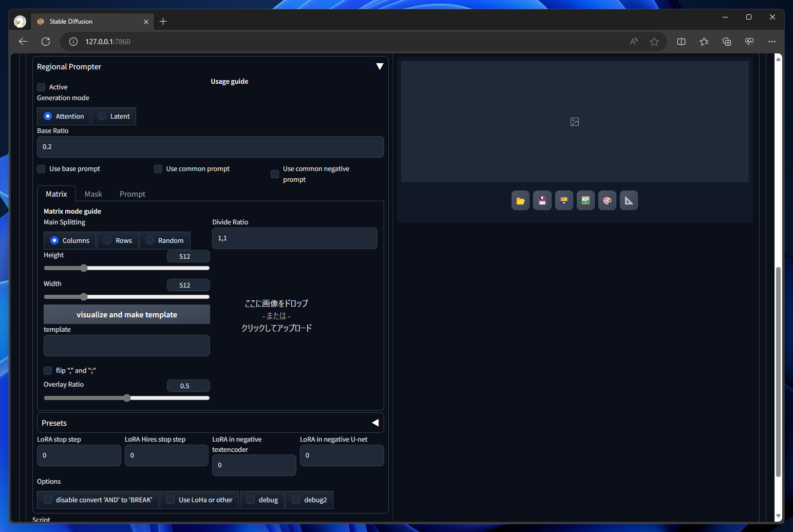The width and height of the screenshot is (793, 532).
Task: Expand the Presets section arrow
Action: 375,423
